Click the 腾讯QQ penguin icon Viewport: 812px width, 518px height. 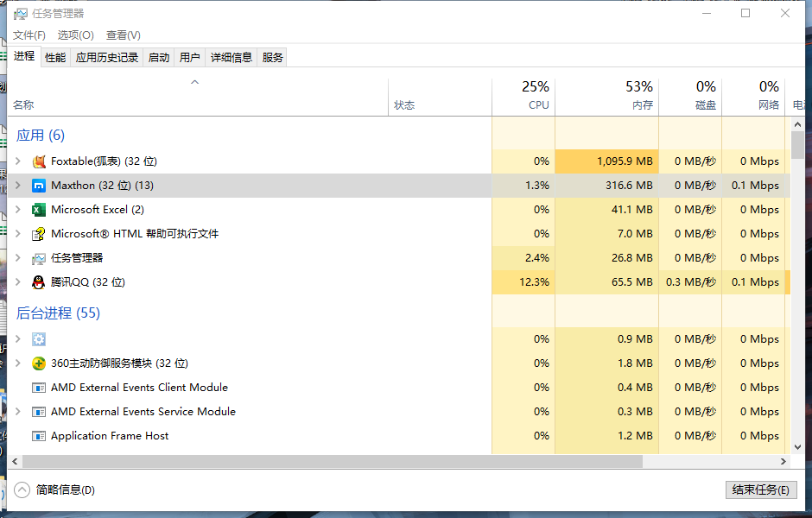(x=39, y=282)
